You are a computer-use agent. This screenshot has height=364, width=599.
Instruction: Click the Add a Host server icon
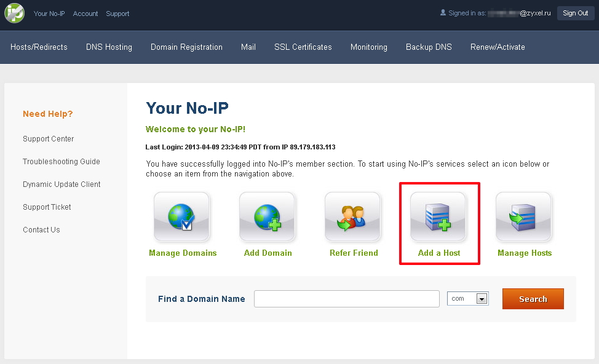pos(438,217)
